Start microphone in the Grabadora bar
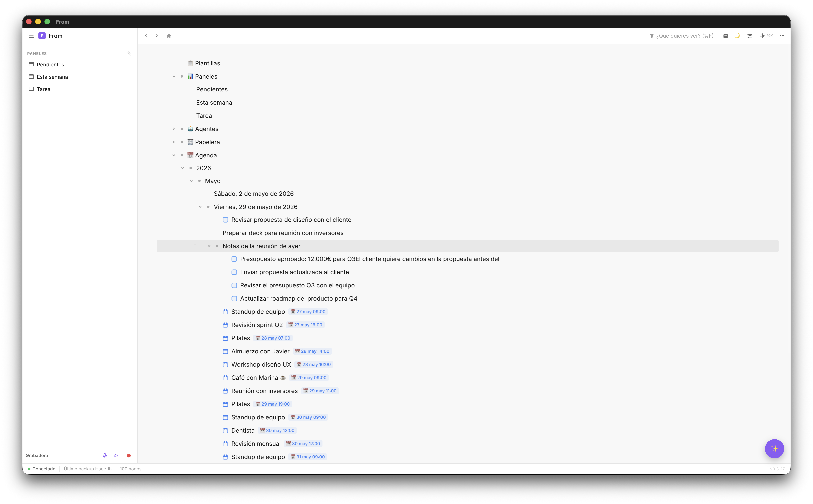 pyautogui.click(x=105, y=455)
